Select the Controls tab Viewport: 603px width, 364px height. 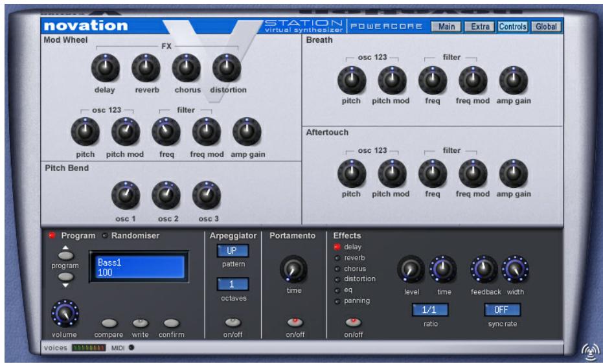pyautogui.click(x=512, y=27)
